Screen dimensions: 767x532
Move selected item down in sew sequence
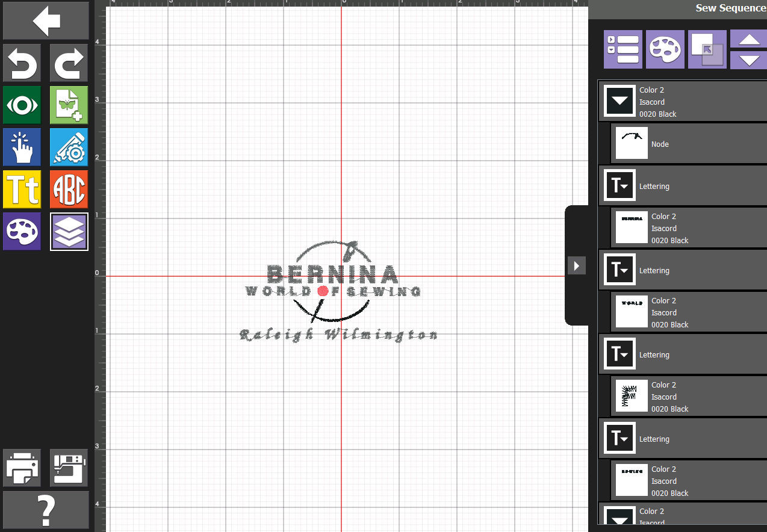click(x=748, y=60)
